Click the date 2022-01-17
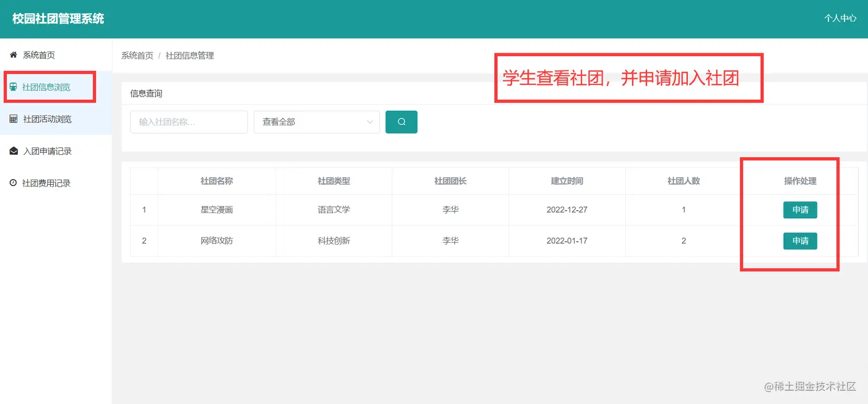Viewport: 868px width, 404px height. coord(567,241)
